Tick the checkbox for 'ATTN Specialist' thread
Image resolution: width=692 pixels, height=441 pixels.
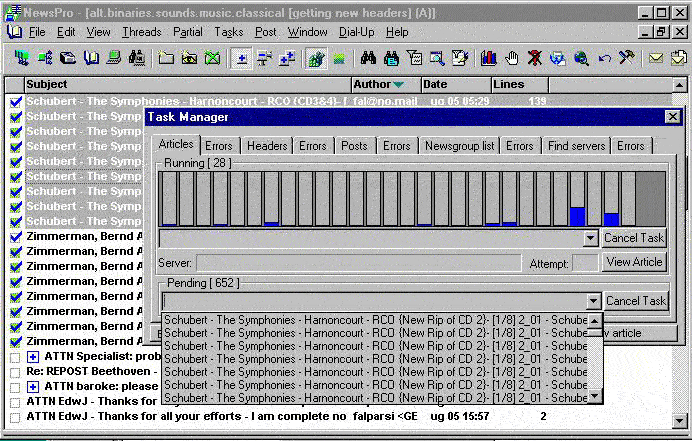click(15, 357)
